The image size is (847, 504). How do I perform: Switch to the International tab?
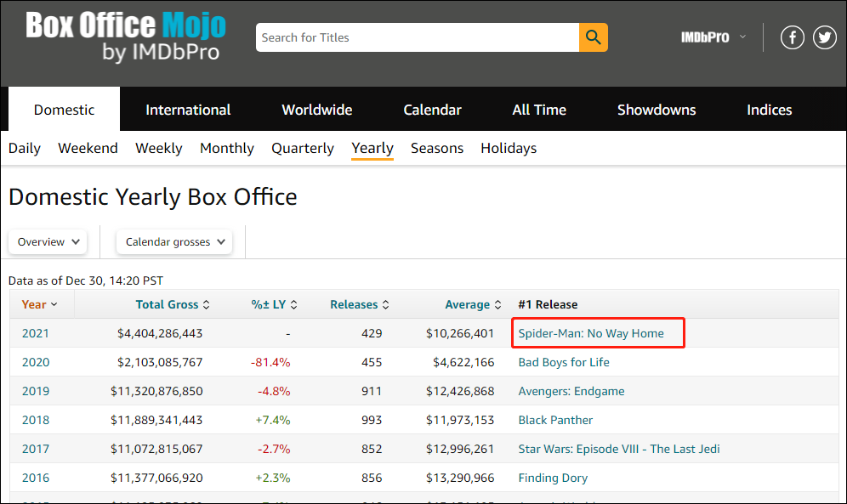coord(188,110)
